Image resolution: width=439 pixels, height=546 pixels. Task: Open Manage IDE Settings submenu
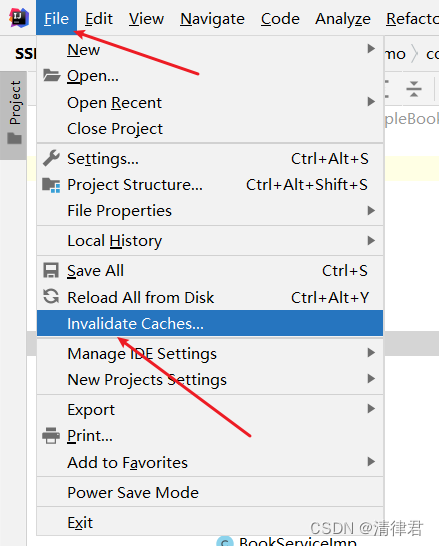[210, 354]
